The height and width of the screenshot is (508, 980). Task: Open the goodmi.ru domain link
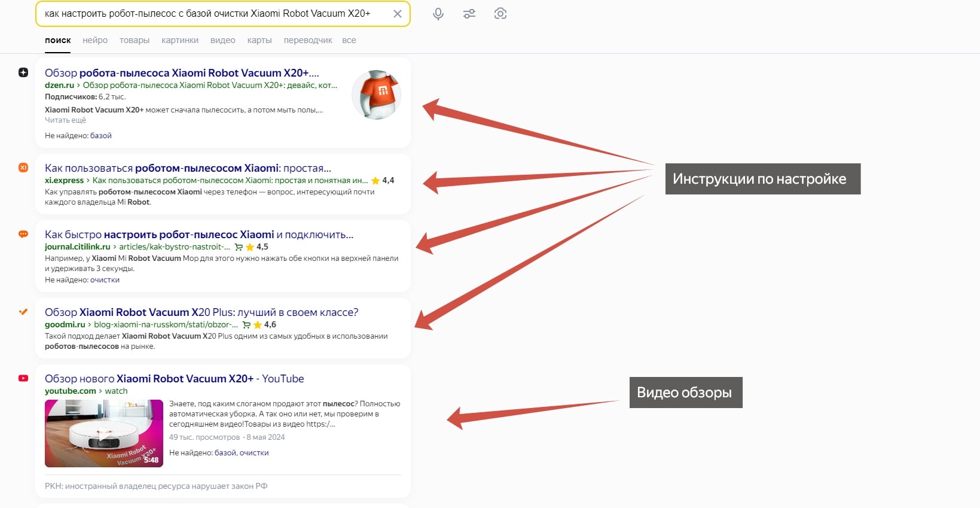pos(65,325)
